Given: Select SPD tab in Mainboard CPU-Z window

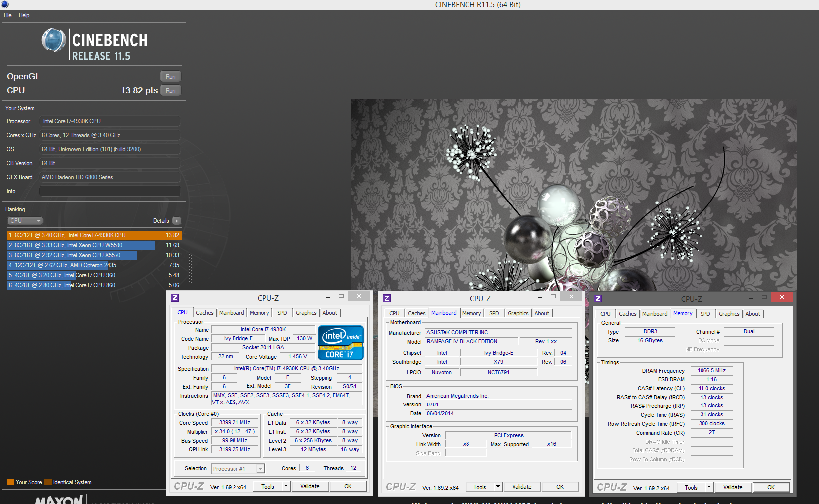Looking at the screenshot, I should [x=494, y=313].
